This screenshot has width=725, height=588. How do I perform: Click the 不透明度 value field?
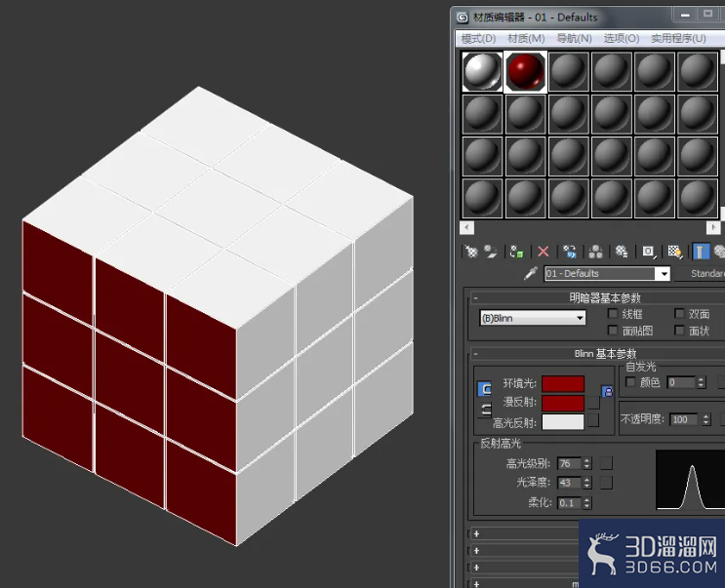(685, 419)
